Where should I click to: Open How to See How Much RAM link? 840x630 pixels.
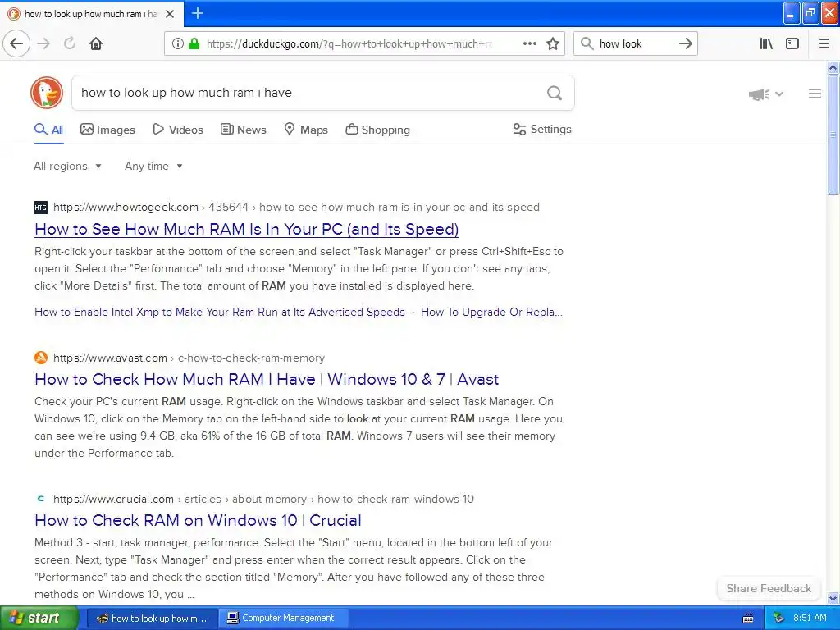point(246,230)
